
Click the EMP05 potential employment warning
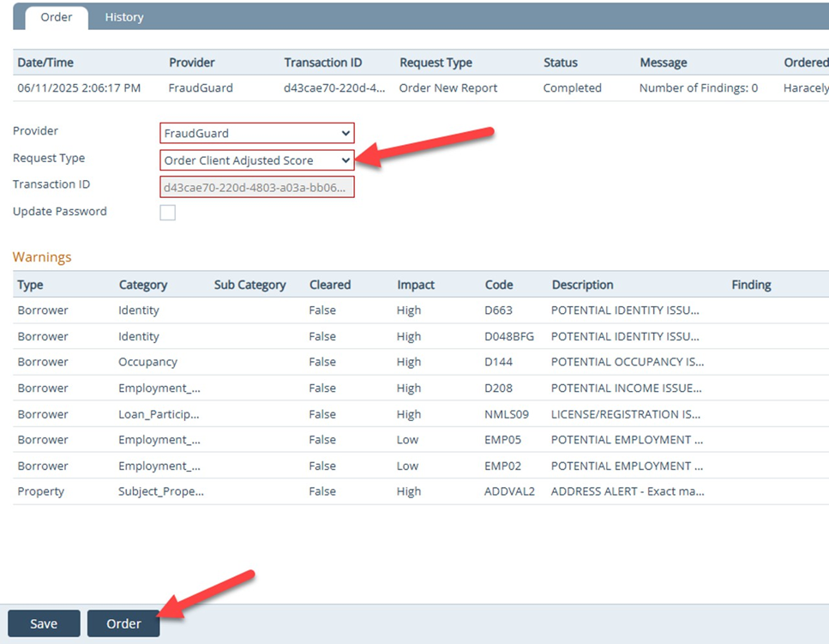pyautogui.click(x=343, y=440)
